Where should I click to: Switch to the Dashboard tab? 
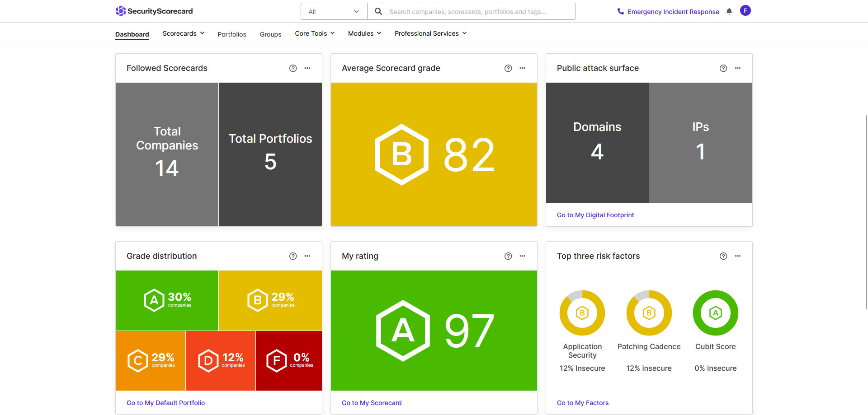132,34
